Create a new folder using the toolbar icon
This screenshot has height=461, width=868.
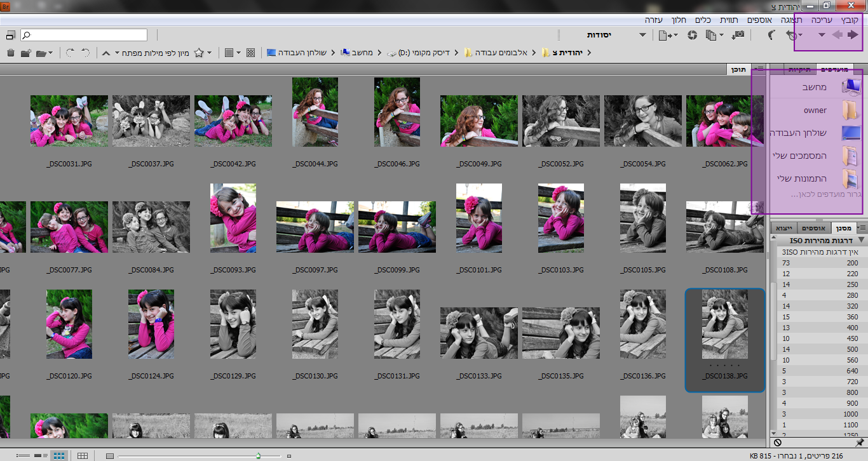tap(26, 53)
